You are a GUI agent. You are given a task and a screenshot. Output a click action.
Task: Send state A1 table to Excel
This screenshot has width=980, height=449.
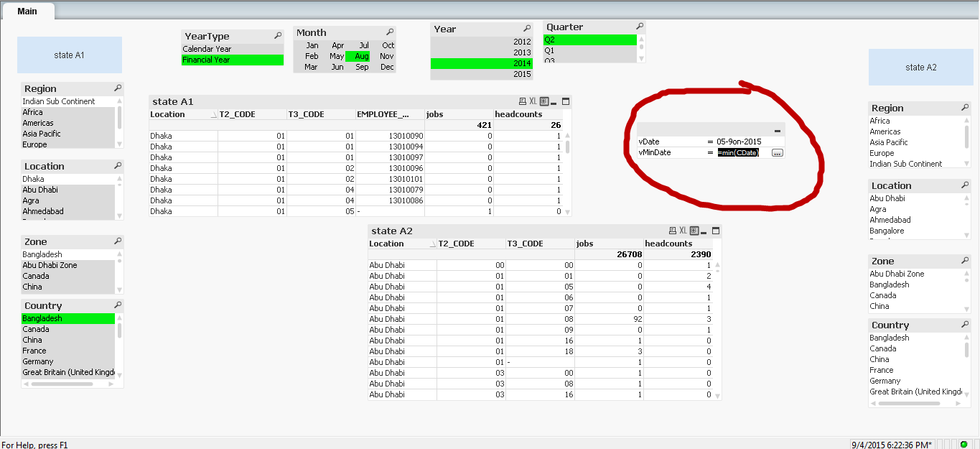[x=533, y=101]
